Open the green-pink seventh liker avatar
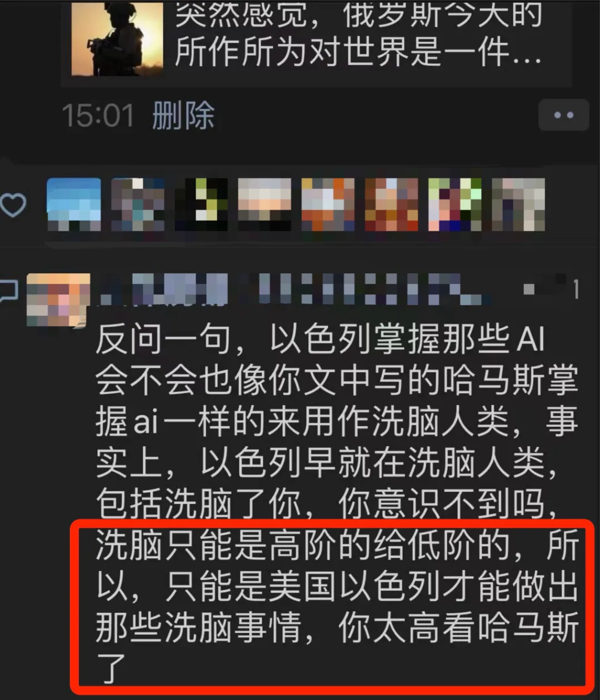The height and width of the screenshot is (700, 600). [x=455, y=204]
